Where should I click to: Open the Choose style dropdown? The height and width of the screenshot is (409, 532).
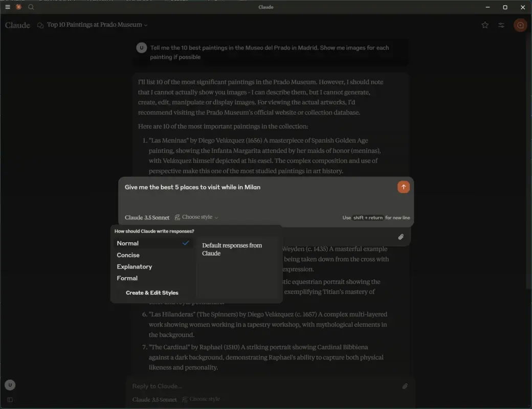click(x=196, y=217)
